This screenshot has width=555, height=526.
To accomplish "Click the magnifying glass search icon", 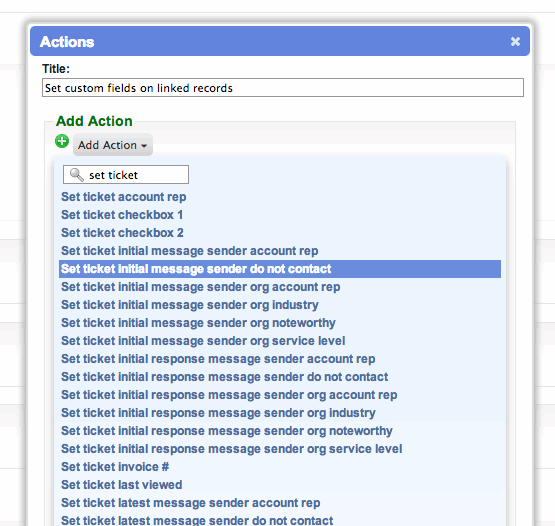I will 76,175.
